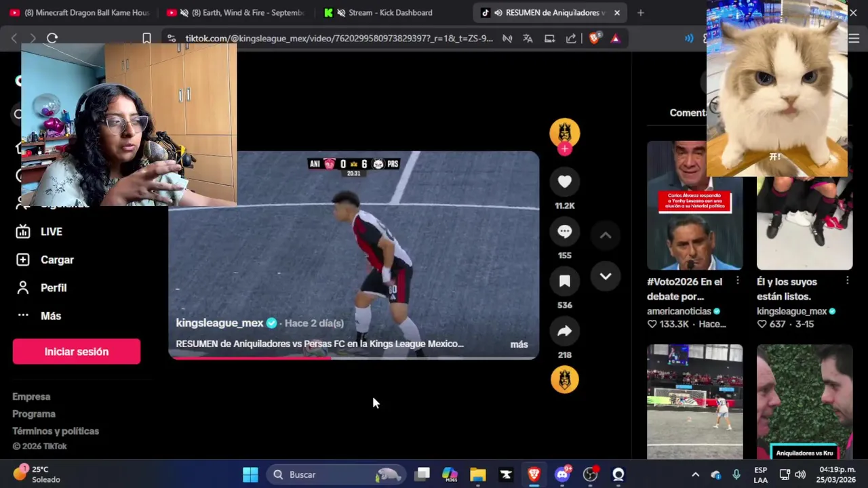The height and width of the screenshot is (488, 868).
Task: Open File Explorer from the taskbar
Action: [478, 474]
